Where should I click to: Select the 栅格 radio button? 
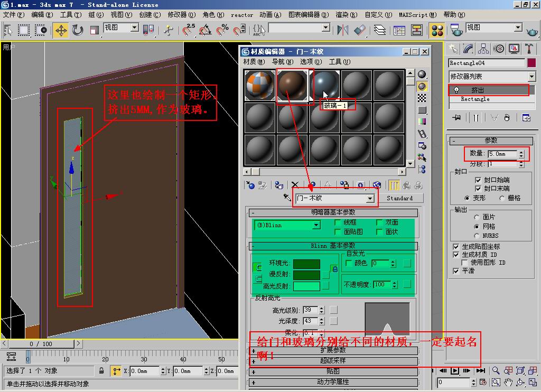502,198
